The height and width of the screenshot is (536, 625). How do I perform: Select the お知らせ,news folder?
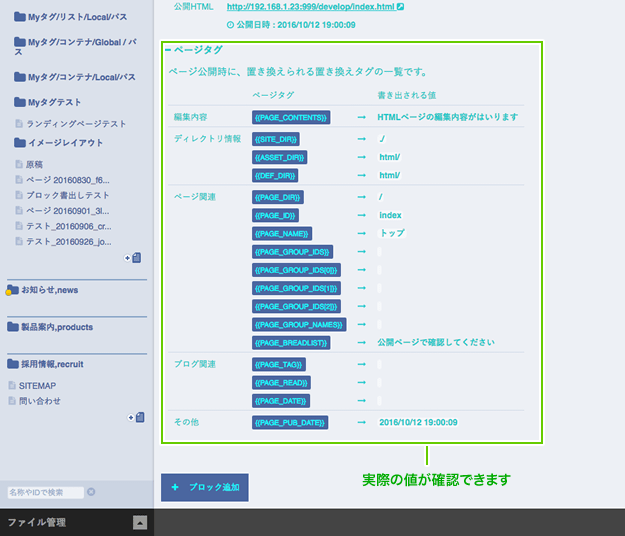(50, 290)
